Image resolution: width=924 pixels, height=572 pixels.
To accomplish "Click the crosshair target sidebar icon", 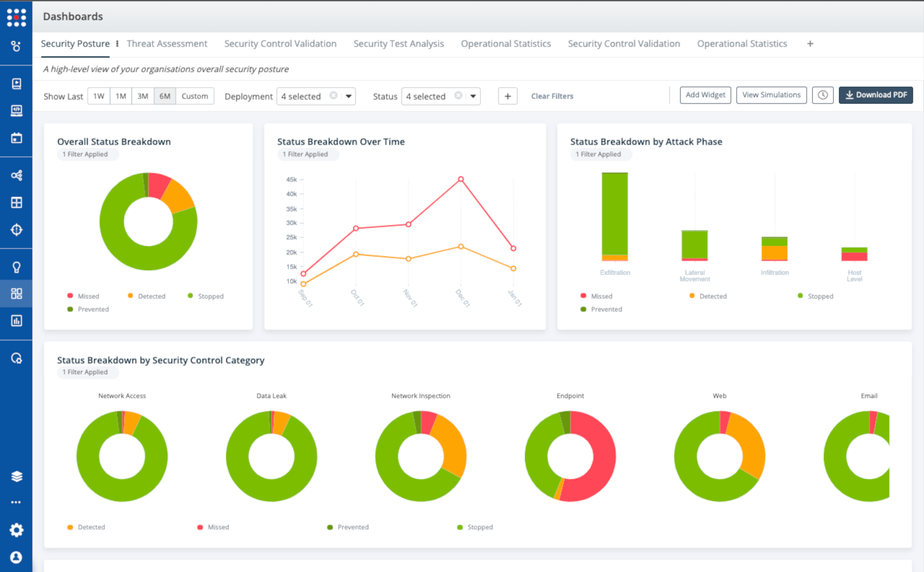I will tap(16, 230).
